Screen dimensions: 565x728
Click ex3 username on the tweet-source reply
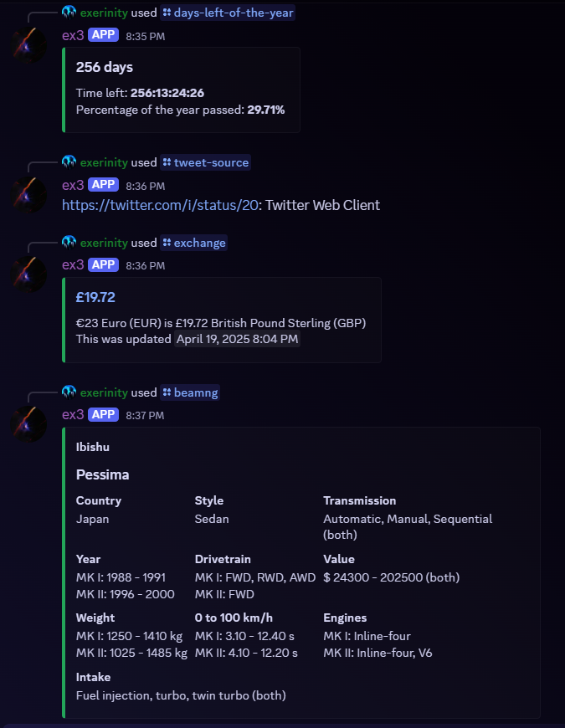click(x=73, y=185)
